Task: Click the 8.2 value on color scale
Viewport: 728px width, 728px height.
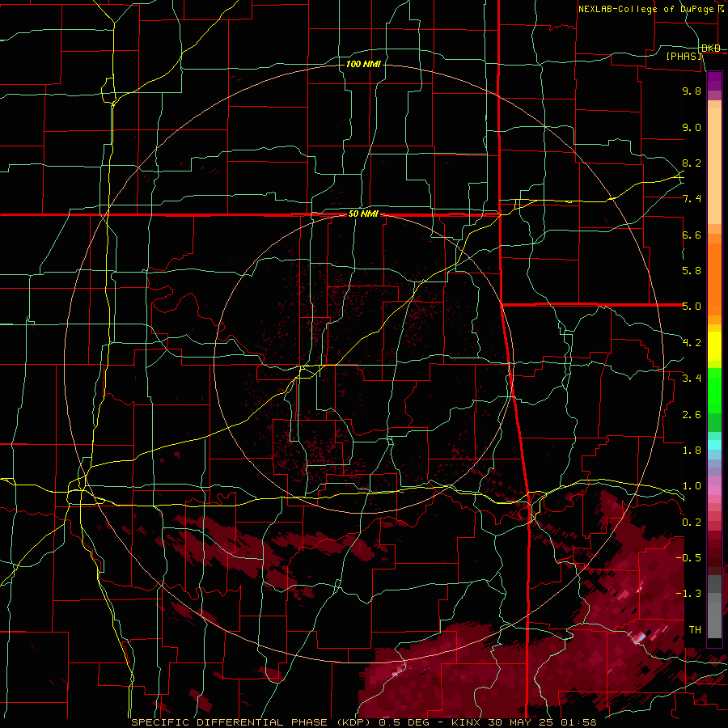Action: click(x=692, y=163)
